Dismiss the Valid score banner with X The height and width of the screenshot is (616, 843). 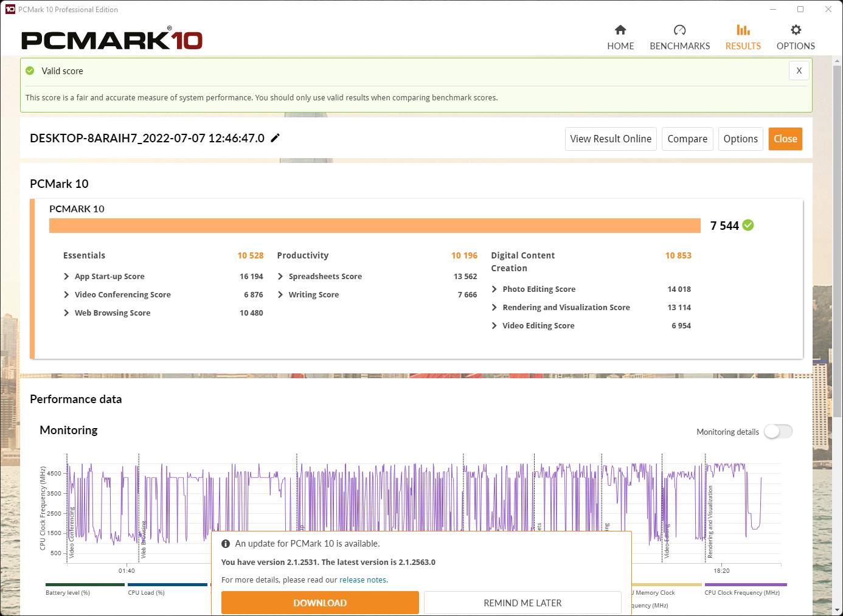(x=799, y=71)
